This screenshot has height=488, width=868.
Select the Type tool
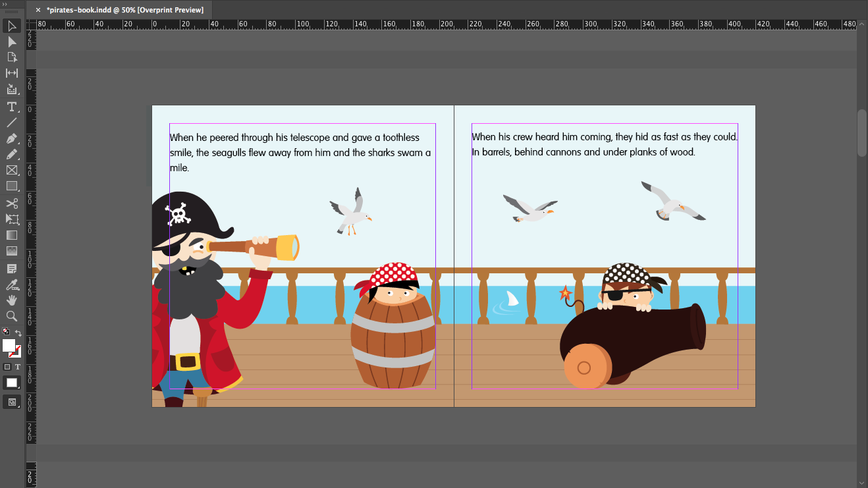[x=11, y=107]
